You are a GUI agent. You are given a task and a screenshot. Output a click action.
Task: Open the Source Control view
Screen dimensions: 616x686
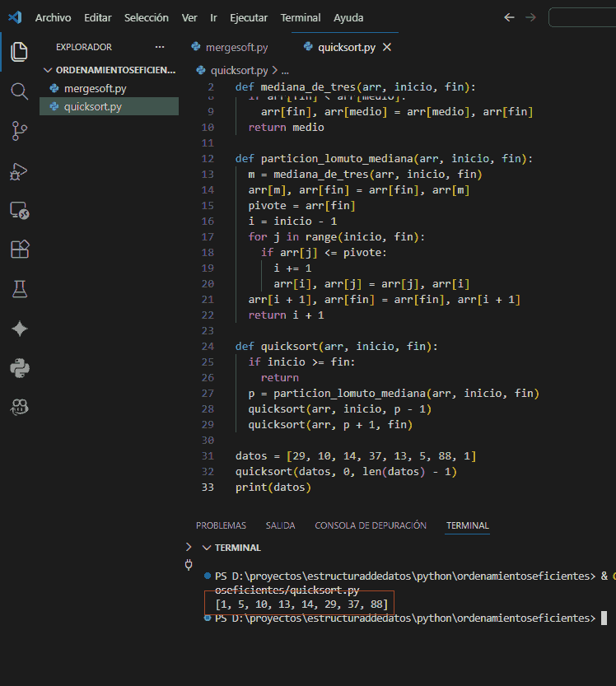point(19,131)
